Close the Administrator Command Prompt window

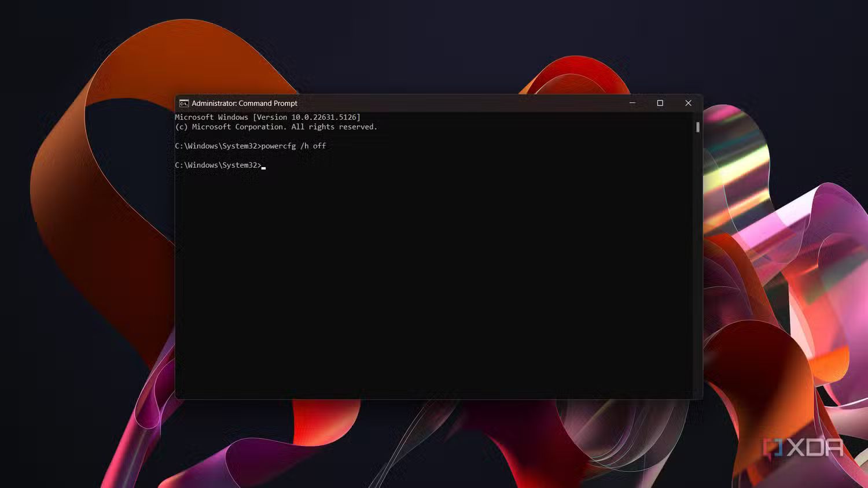pos(688,103)
